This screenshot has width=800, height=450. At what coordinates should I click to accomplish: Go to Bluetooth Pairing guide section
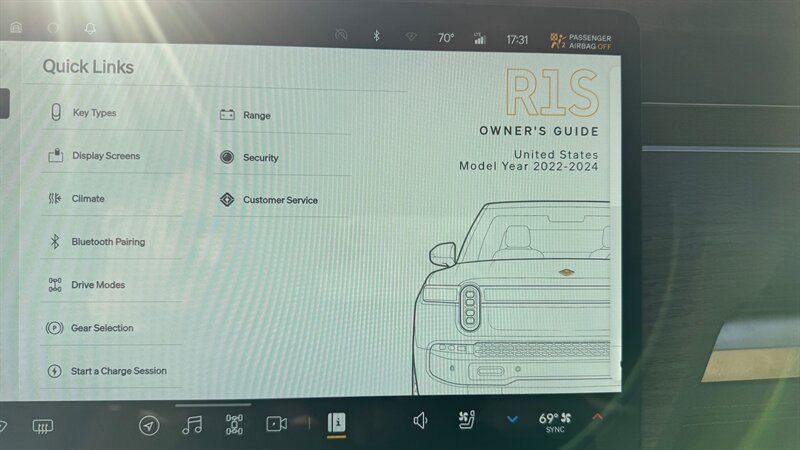click(x=107, y=242)
